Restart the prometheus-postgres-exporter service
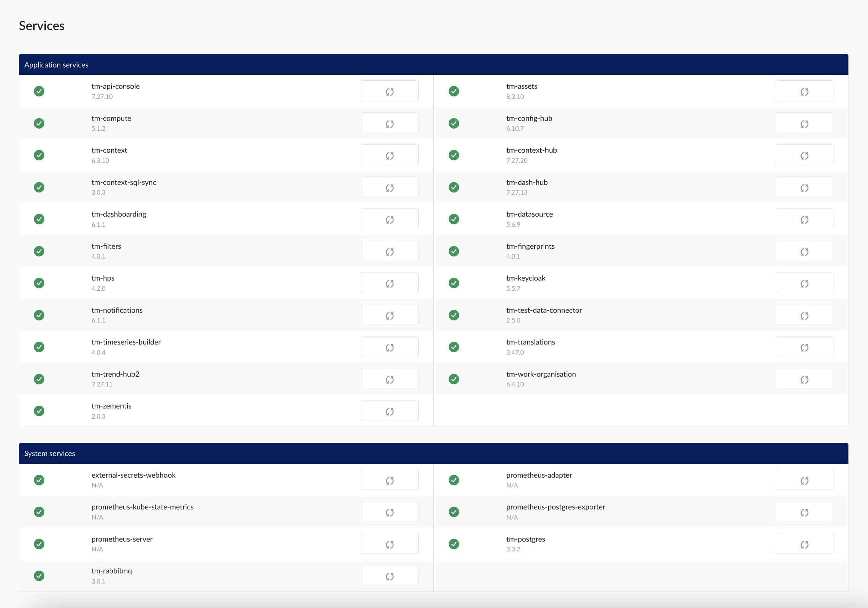868x608 pixels. tap(804, 512)
